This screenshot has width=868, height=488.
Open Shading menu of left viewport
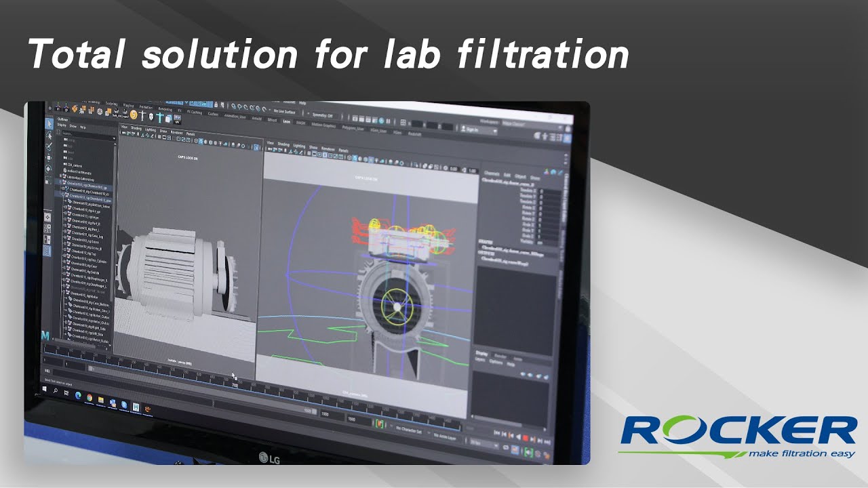pos(136,128)
